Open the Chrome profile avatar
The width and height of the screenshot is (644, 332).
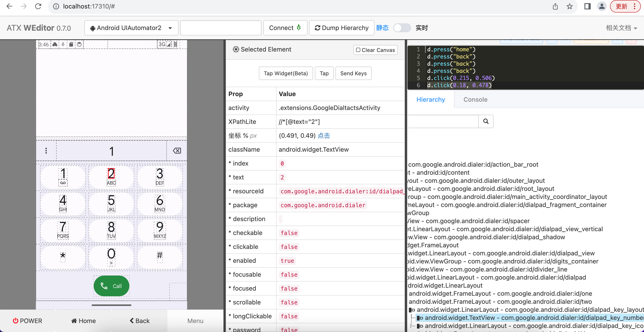[x=602, y=6]
